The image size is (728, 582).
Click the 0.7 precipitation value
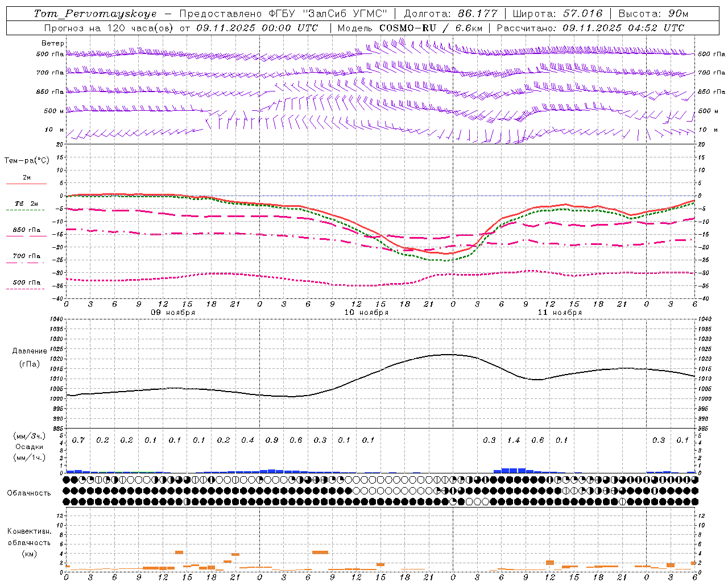click(x=78, y=440)
